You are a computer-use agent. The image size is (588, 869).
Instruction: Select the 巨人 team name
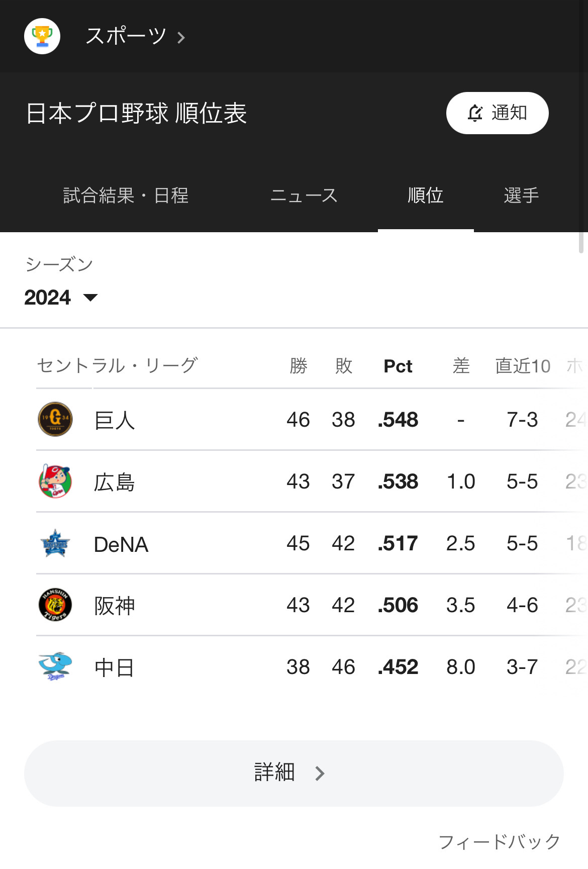[x=115, y=420]
